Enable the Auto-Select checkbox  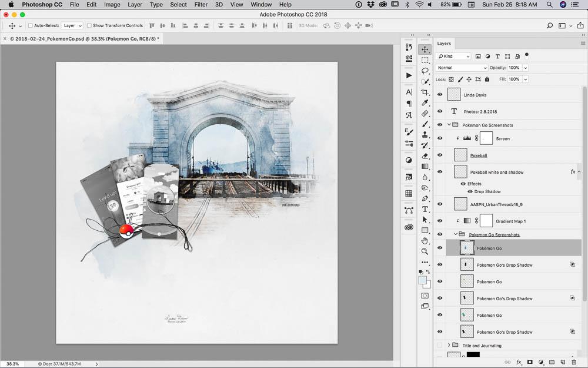pos(31,25)
